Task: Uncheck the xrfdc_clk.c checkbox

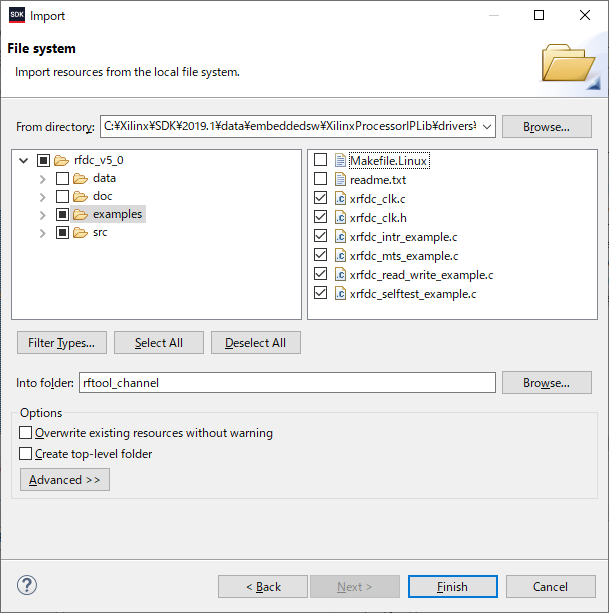Action: click(x=321, y=198)
